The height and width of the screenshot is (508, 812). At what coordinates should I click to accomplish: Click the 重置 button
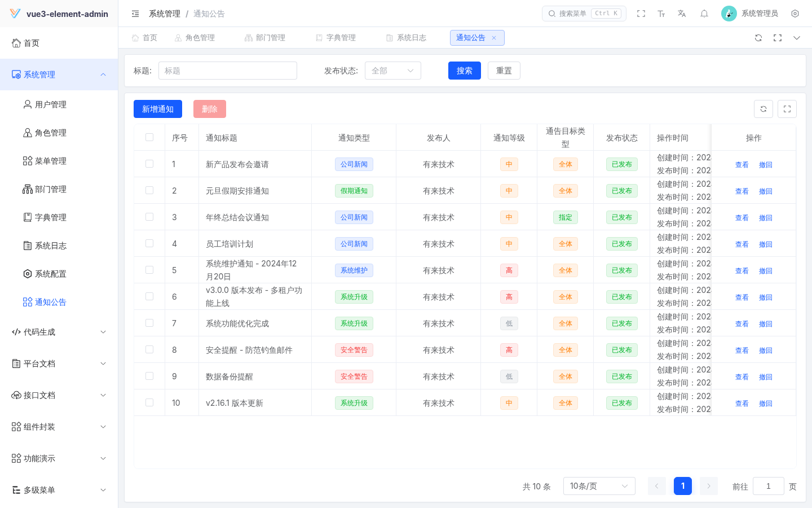click(504, 71)
